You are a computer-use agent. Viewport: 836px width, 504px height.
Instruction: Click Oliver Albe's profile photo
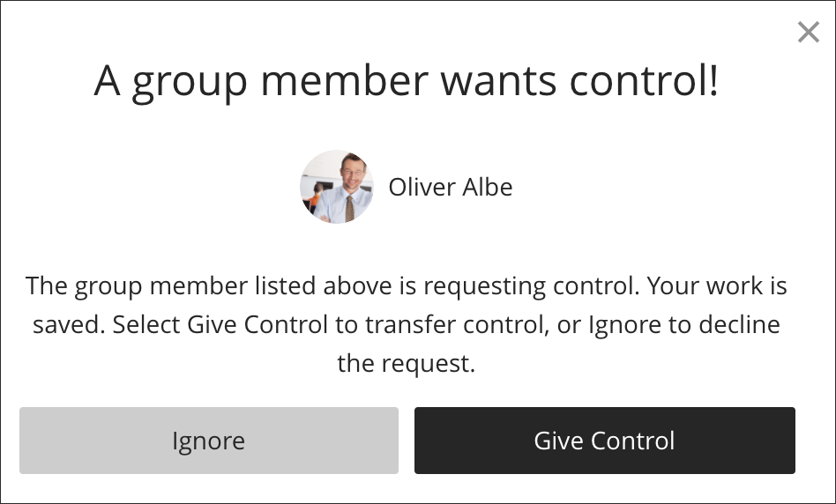tap(337, 187)
